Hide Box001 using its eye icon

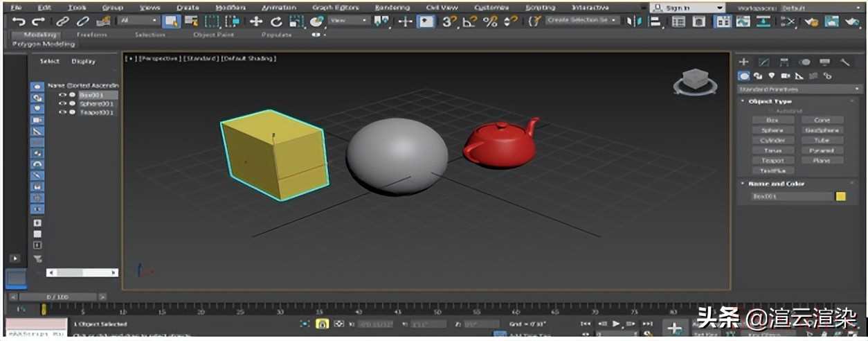[62, 95]
